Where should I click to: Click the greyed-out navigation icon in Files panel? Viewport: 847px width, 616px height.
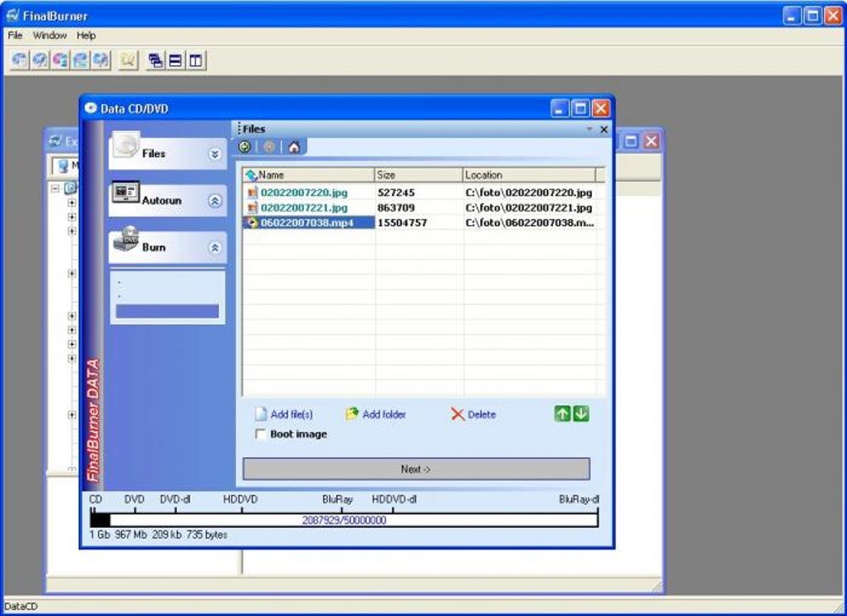click(269, 146)
